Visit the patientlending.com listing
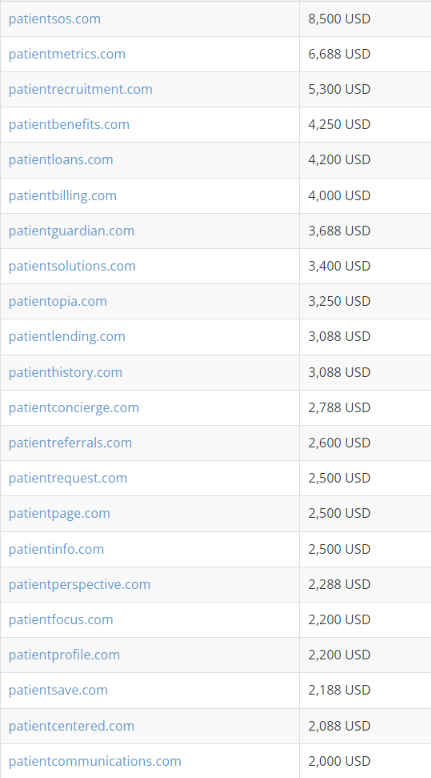Image resolution: width=431 pixels, height=778 pixels. point(67,337)
